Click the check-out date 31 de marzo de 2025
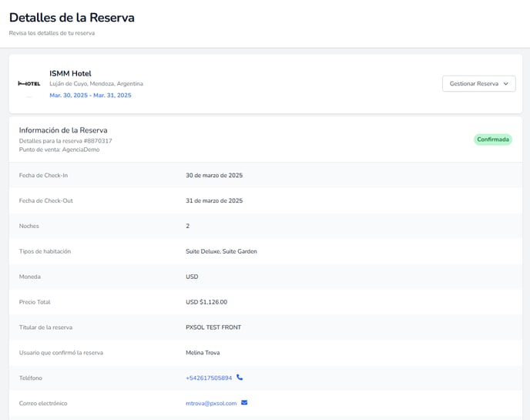This screenshot has width=530, height=420. (x=214, y=201)
